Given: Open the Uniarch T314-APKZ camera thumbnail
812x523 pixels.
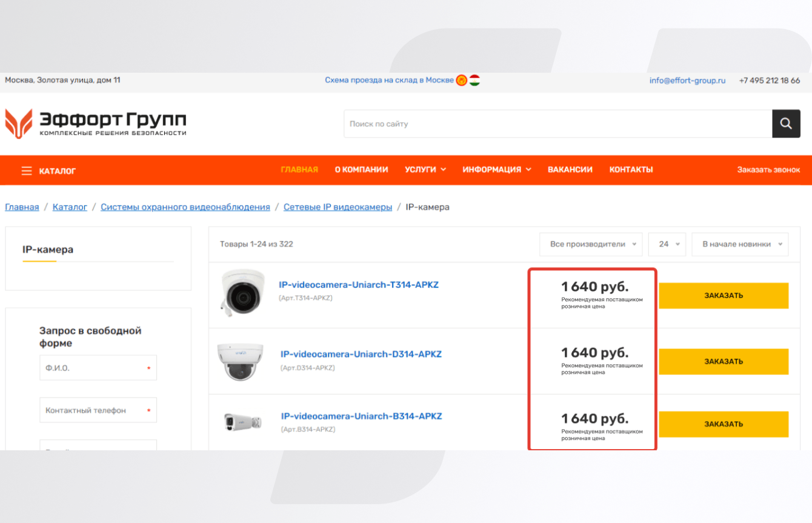Looking at the screenshot, I should pos(242,294).
